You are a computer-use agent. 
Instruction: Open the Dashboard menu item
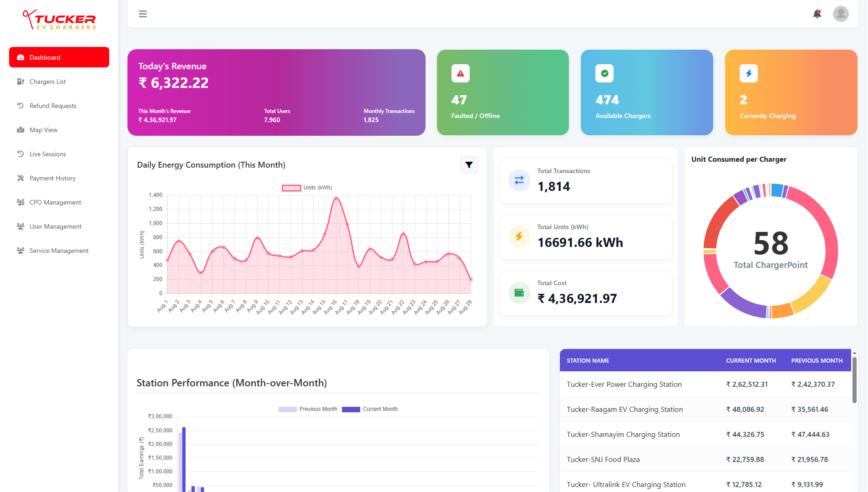(59, 57)
